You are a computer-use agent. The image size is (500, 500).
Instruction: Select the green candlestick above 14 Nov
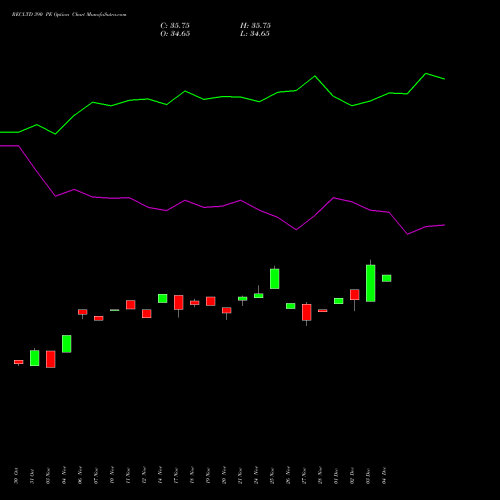163,298
